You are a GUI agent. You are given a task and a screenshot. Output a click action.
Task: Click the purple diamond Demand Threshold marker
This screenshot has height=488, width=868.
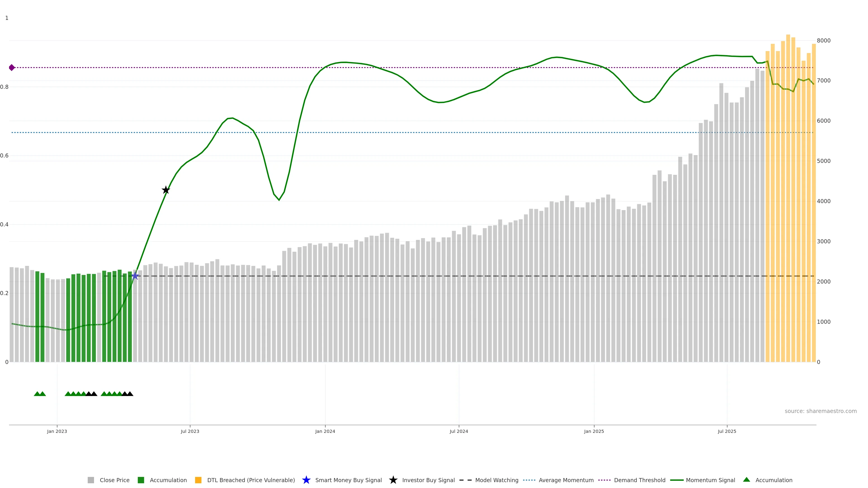pos(12,68)
